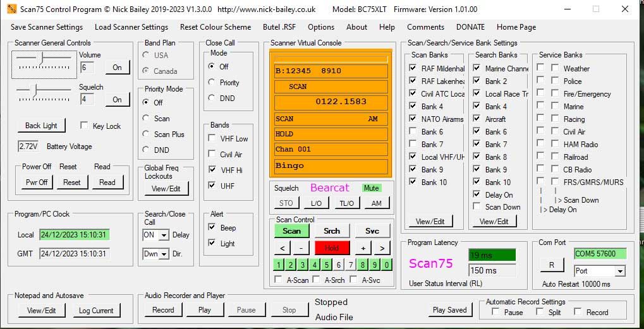Enable the Key Lock checkbox

84,126
